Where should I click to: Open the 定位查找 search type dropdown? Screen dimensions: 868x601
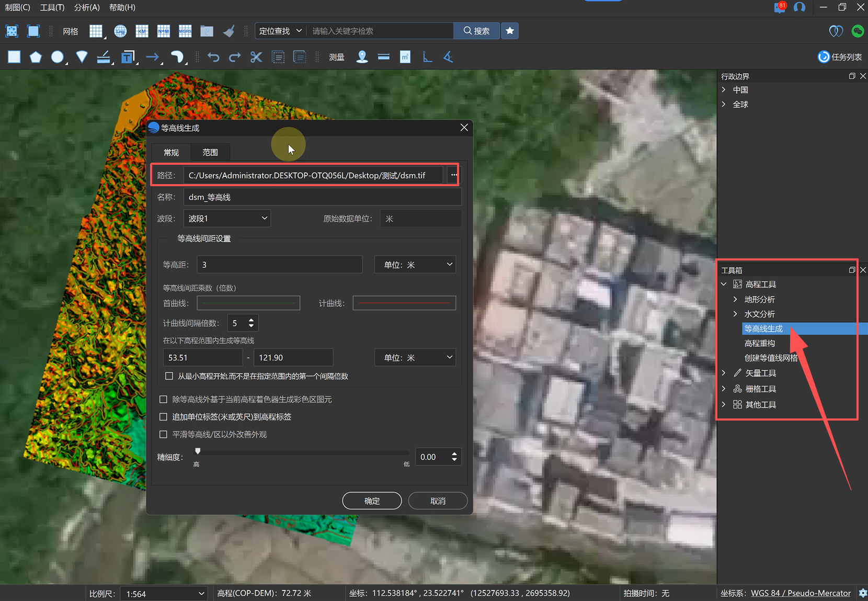coord(280,31)
